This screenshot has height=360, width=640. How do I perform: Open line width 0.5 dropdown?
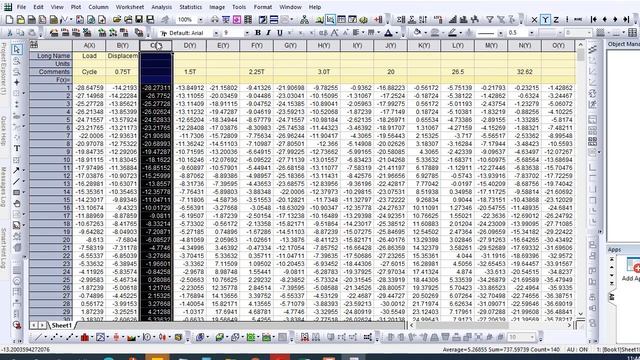tap(531, 33)
